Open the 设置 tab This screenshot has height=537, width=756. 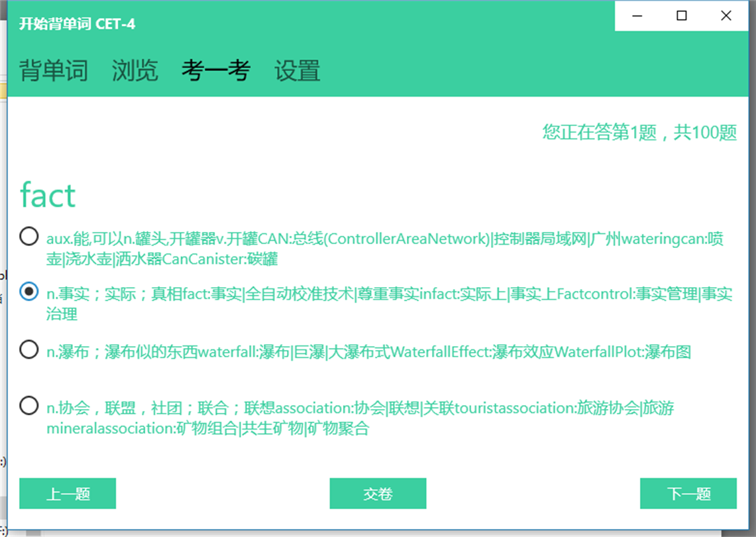(297, 70)
